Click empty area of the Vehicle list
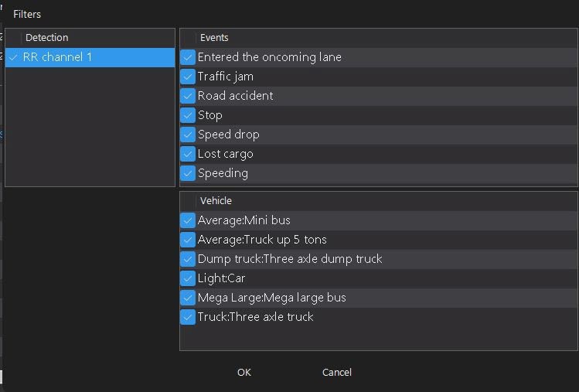This screenshot has width=579, height=392. [379, 338]
